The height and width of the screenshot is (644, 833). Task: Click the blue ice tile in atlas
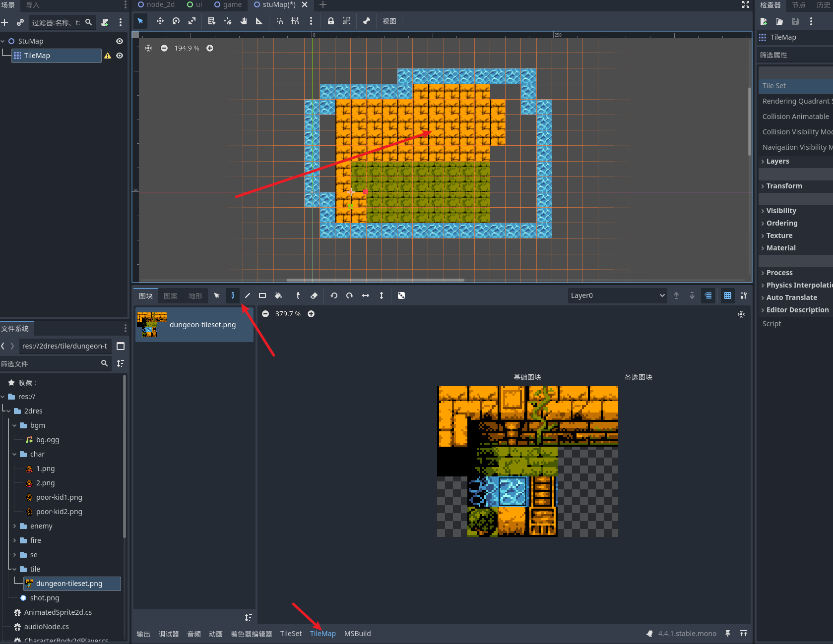(513, 491)
